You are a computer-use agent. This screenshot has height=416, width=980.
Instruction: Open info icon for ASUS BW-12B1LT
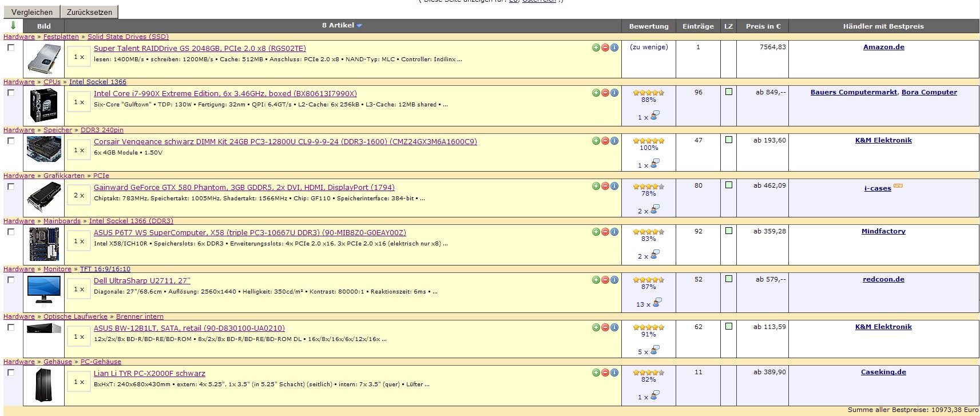coord(614,327)
